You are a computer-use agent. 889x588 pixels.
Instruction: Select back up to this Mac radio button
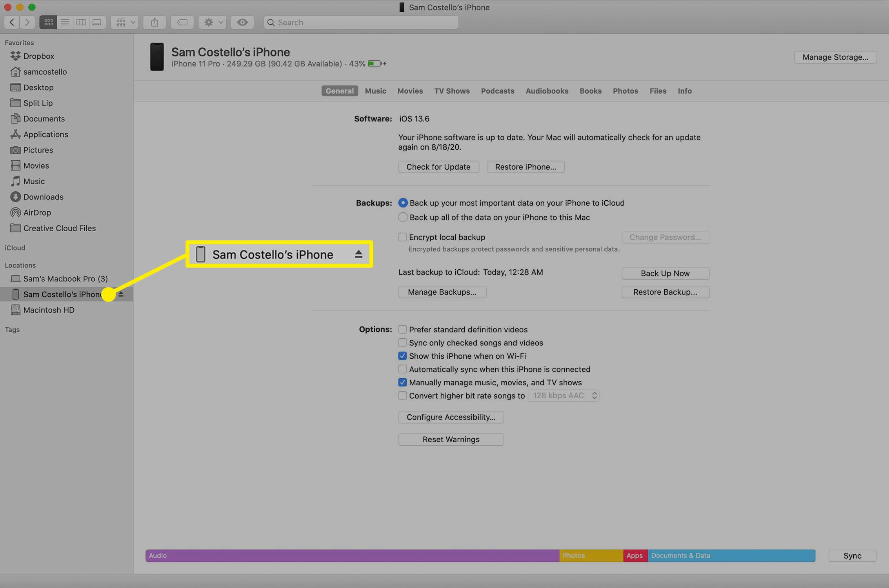coord(403,218)
